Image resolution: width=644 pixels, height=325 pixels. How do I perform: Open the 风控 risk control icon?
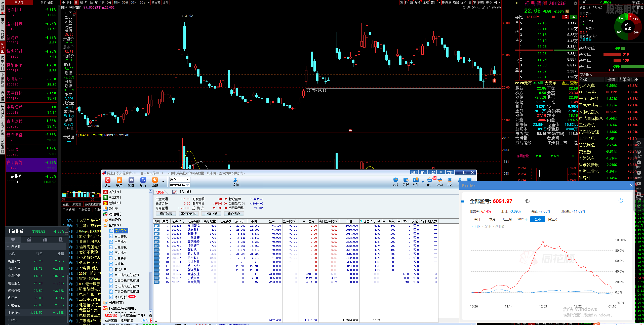point(396,182)
